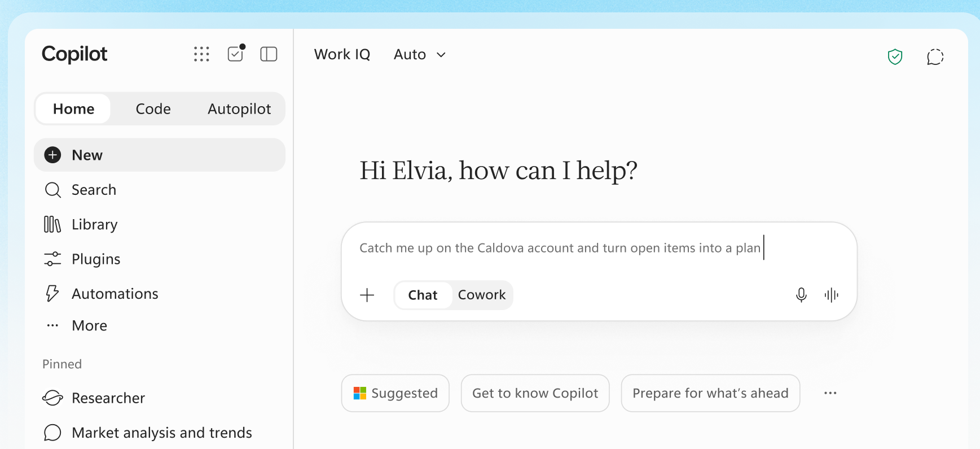The height and width of the screenshot is (449, 980).
Task: Switch to the Autopilot tab
Action: pos(239,109)
